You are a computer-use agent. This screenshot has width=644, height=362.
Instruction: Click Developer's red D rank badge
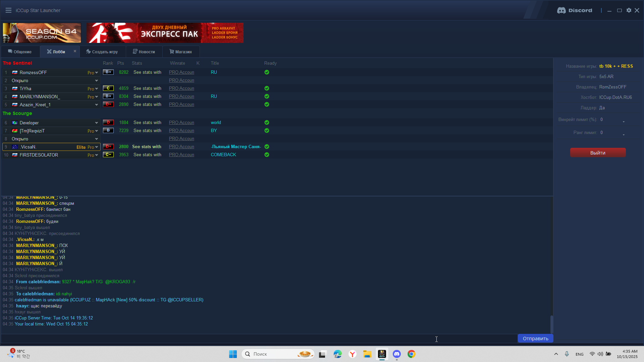coord(108,122)
